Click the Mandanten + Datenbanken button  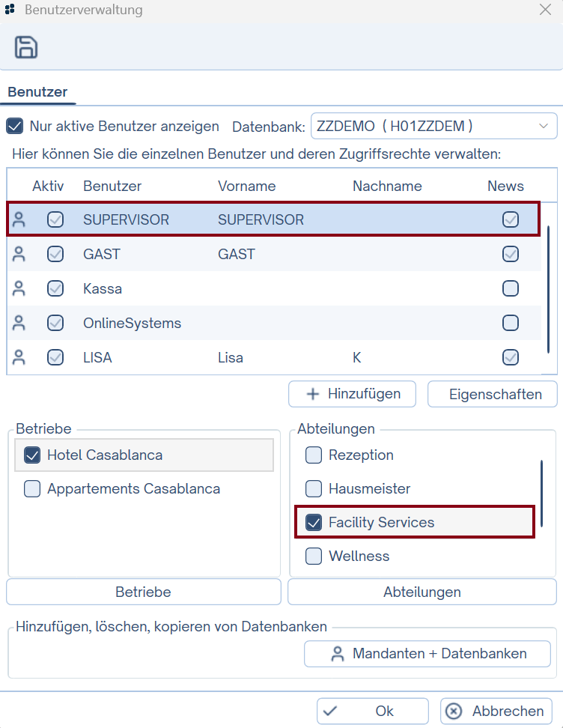[x=427, y=654]
